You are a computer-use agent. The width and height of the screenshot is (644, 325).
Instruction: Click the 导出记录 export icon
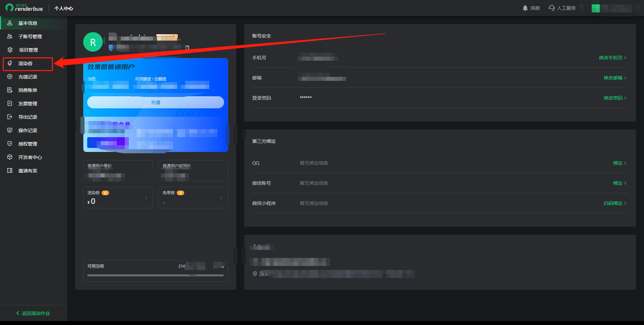tap(10, 117)
